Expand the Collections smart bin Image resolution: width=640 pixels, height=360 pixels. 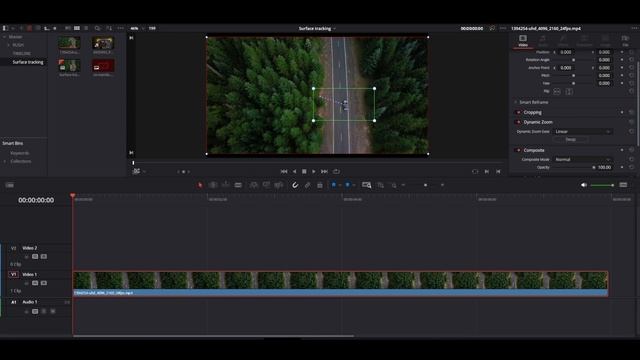click(x=5, y=161)
